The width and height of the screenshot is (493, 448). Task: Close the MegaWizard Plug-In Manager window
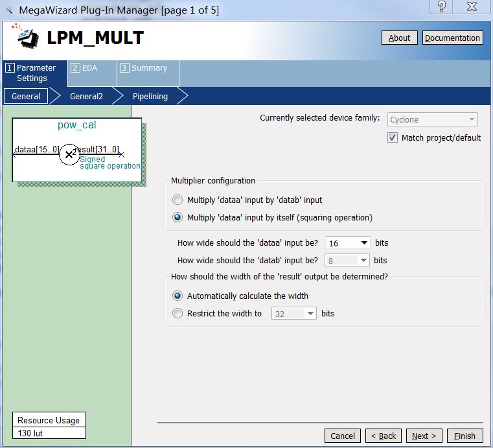coord(472,6)
